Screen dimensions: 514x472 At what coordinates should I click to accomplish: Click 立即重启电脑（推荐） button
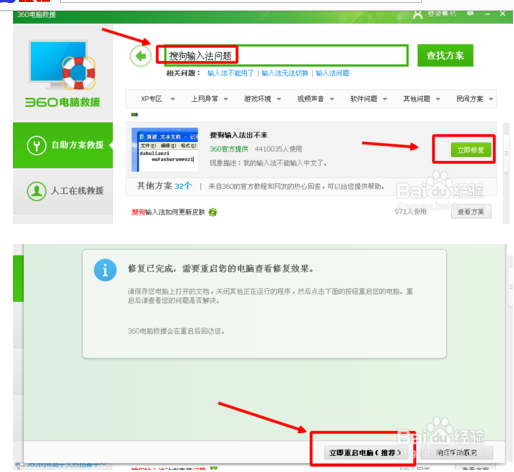(365, 453)
